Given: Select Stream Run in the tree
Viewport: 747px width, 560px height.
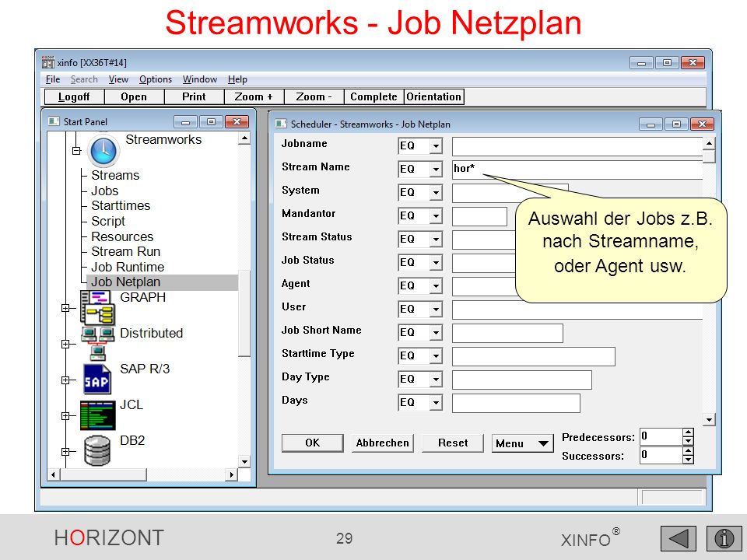Looking at the screenshot, I should [x=126, y=251].
